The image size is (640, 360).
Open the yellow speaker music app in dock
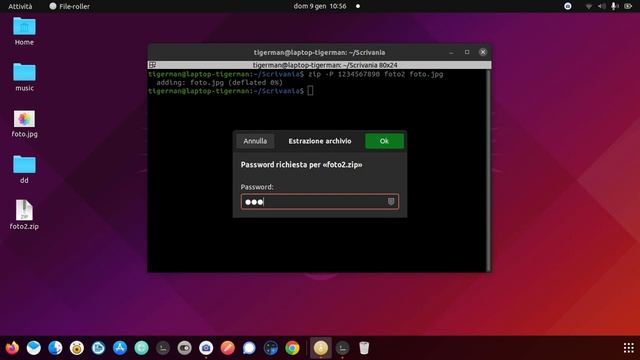[77, 348]
